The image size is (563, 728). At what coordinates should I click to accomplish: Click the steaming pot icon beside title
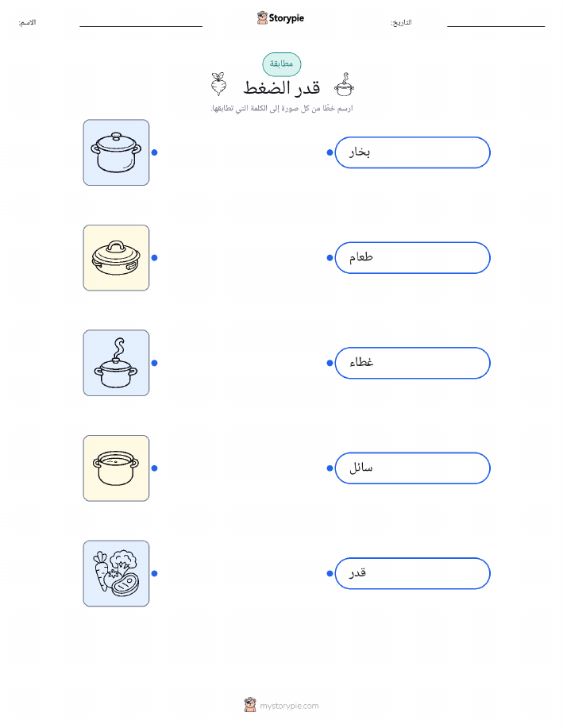pos(344,84)
